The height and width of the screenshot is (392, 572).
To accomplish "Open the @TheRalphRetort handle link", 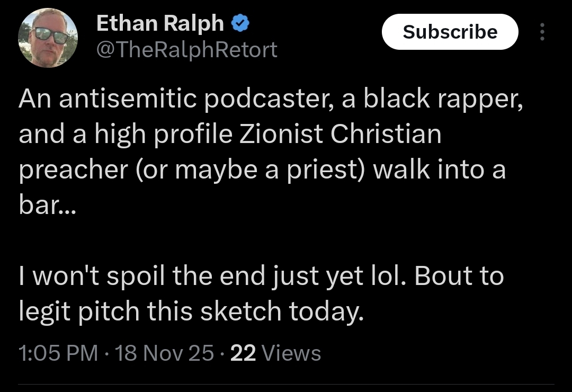I will click(187, 49).
